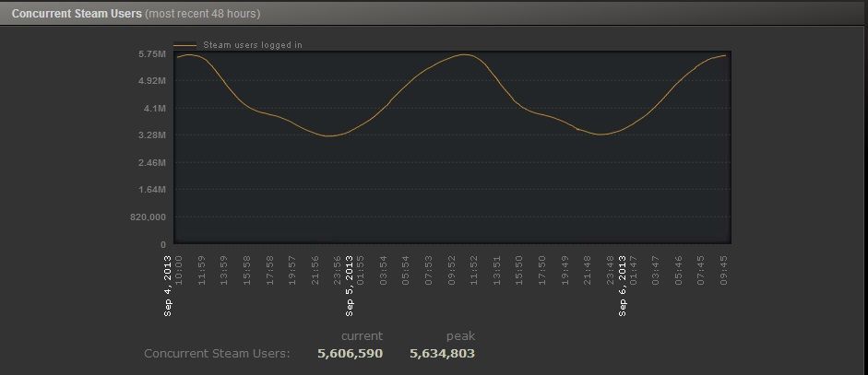
Task: Click the 19:49 time tick label
Action: point(565,270)
